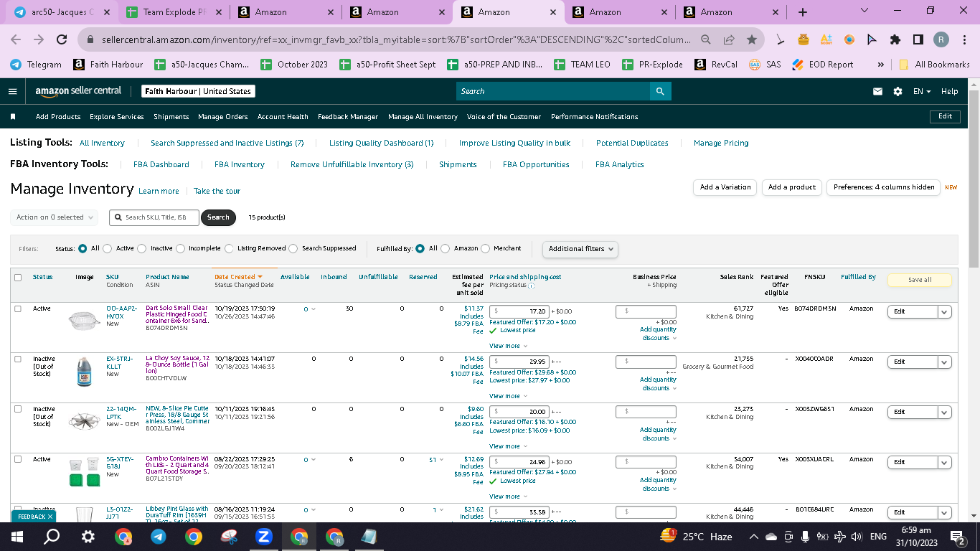This screenshot has width=980, height=551.
Task: Click the share page icon in address bar
Action: pos(729,39)
